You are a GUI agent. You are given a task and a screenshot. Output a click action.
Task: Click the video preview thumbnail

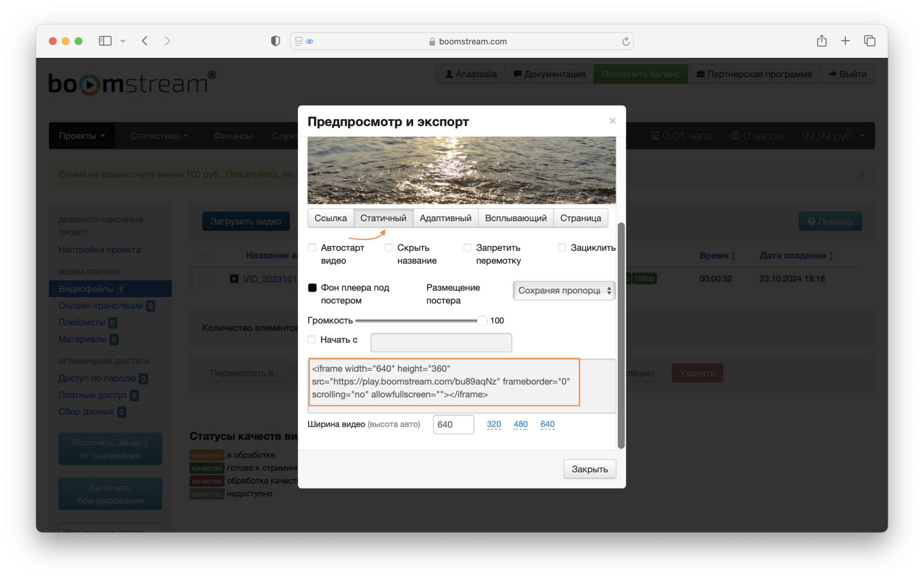point(461,170)
